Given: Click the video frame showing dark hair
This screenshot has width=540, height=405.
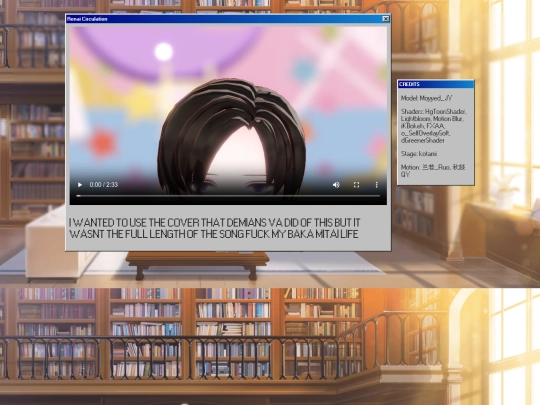Looking at the screenshot, I should click(x=228, y=115).
